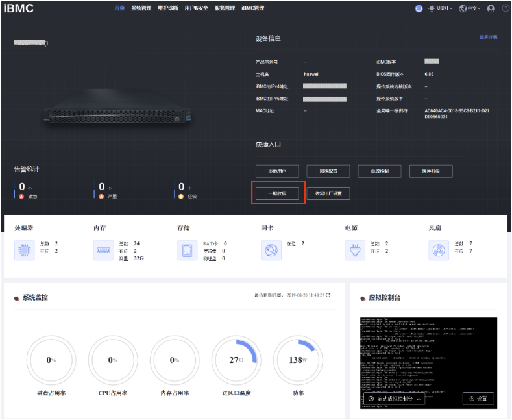Viewport: 512px width, 420px height.
Task: Click the storage disk icon
Action: pos(187,250)
